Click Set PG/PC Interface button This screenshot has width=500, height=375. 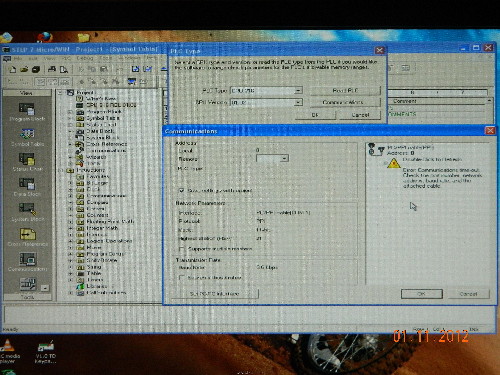(215, 294)
